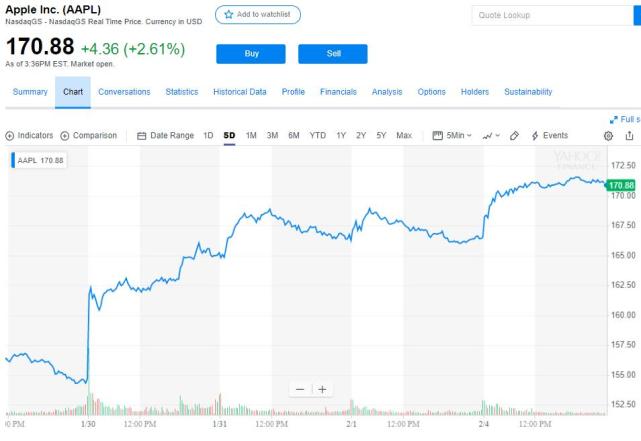Go to the Statistics tab

point(182,92)
